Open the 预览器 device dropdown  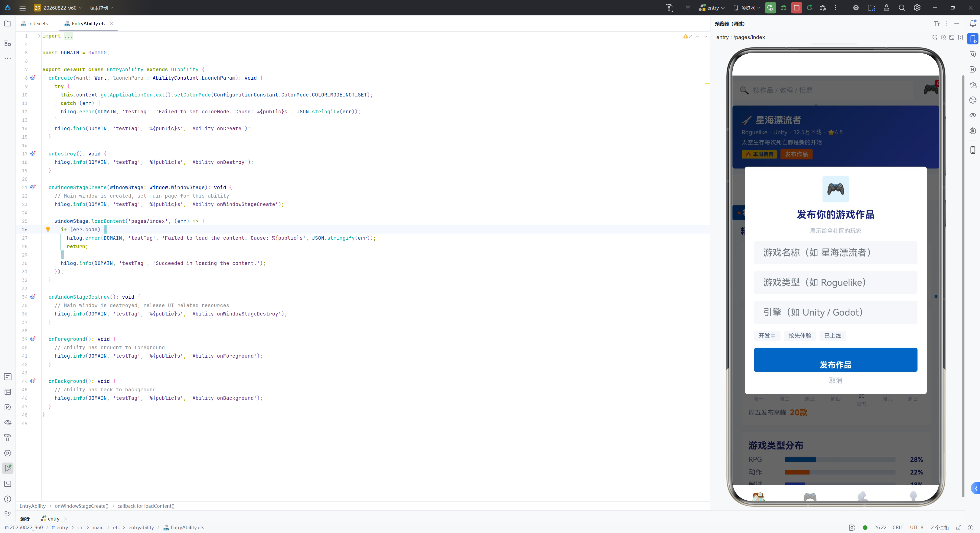746,8
